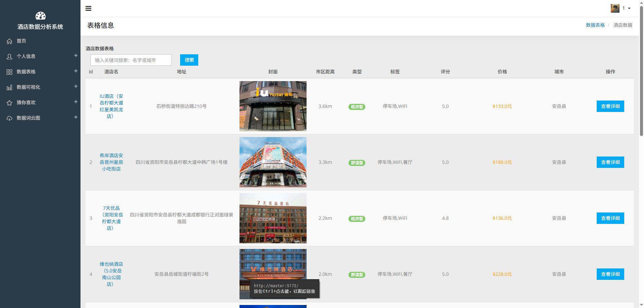
Task: Click 查看详细 for the IU酒店 row
Action: pyautogui.click(x=610, y=106)
